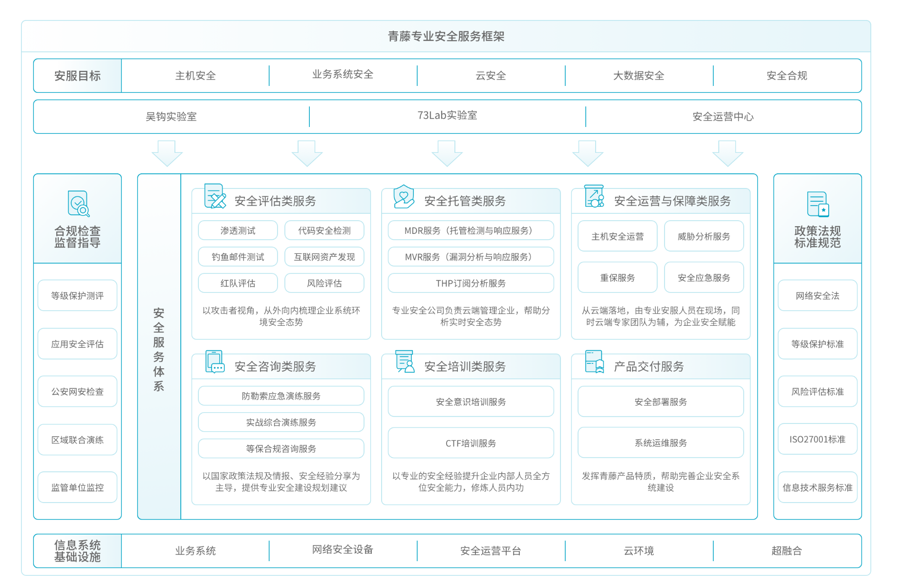Open 实战综合演练服务
This screenshot has height=588, width=902.
tap(281, 422)
